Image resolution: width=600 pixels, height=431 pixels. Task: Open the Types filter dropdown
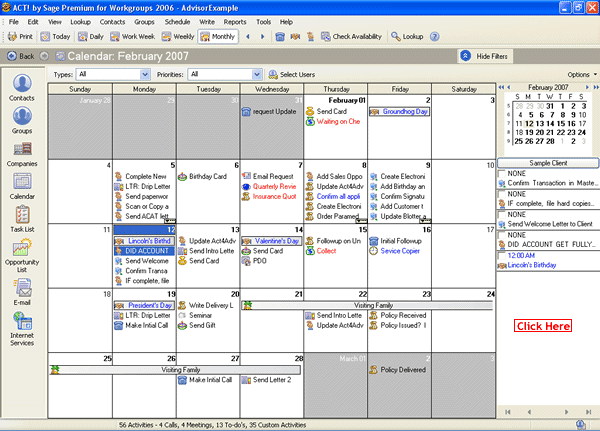[145, 74]
